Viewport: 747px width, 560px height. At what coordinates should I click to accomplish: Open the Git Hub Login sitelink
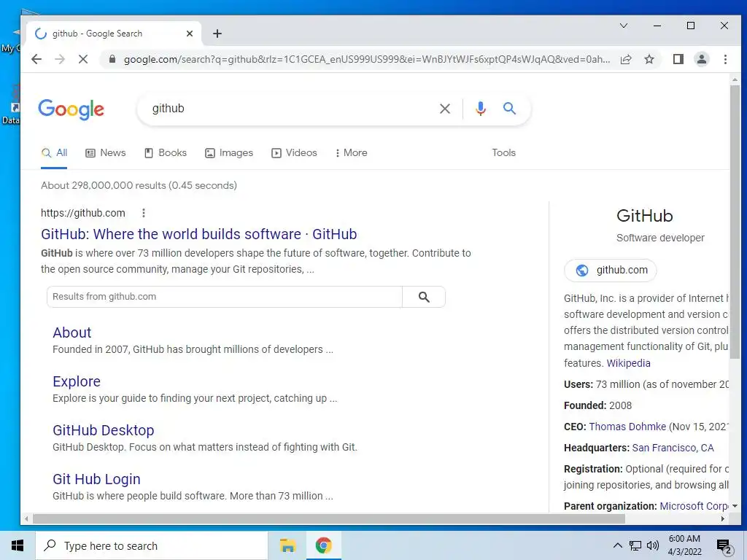click(97, 479)
